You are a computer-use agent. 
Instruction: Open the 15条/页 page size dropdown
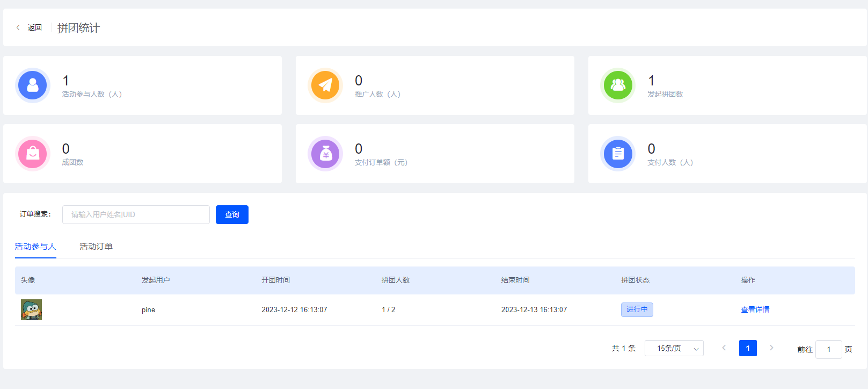674,348
